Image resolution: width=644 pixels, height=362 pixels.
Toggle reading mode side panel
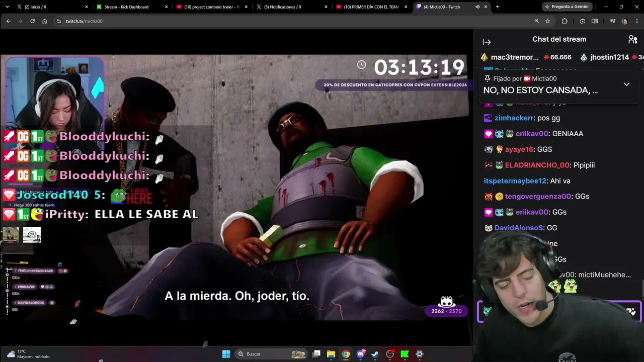(595, 21)
